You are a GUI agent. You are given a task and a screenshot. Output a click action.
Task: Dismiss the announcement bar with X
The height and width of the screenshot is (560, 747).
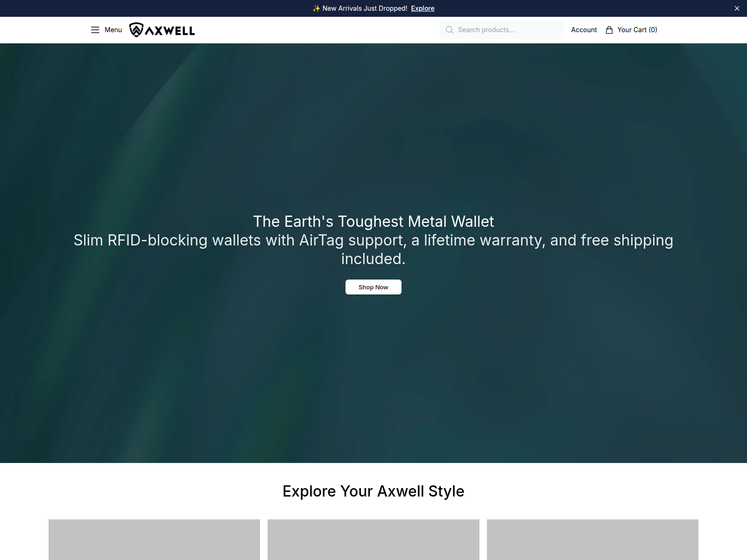point(737,8)
